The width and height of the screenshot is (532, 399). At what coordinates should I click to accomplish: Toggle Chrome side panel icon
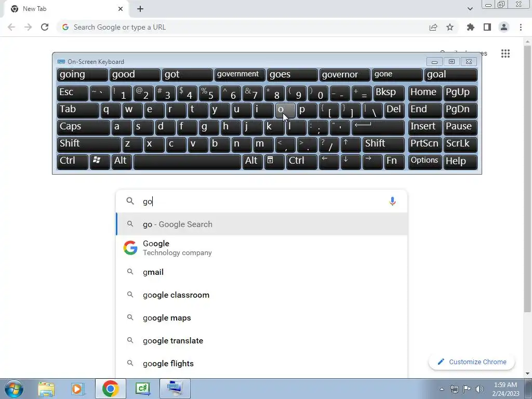[x=487, y=27]
